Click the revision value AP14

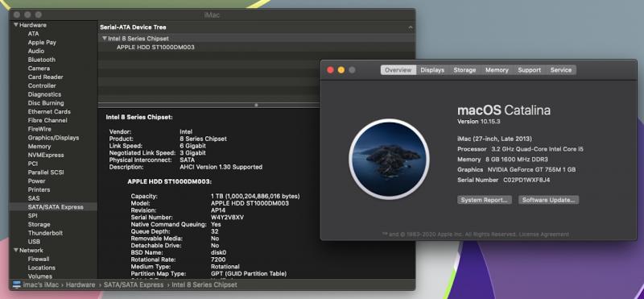point(217,210)
